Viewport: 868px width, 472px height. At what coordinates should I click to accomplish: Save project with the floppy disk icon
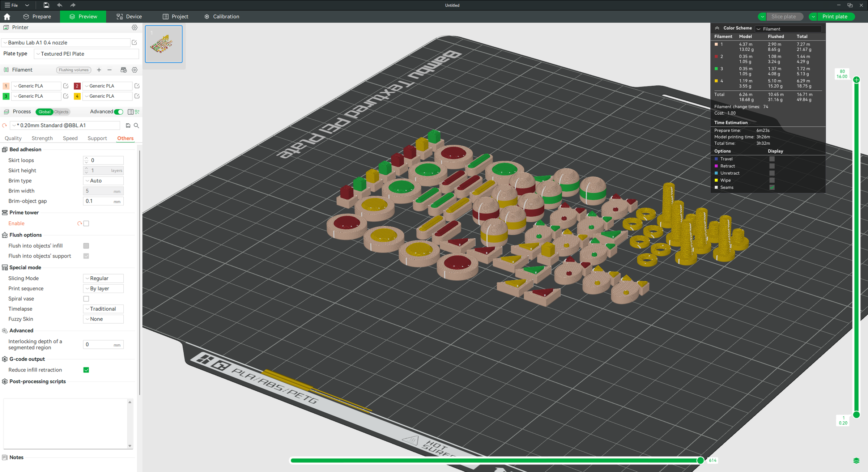point(46,5)
